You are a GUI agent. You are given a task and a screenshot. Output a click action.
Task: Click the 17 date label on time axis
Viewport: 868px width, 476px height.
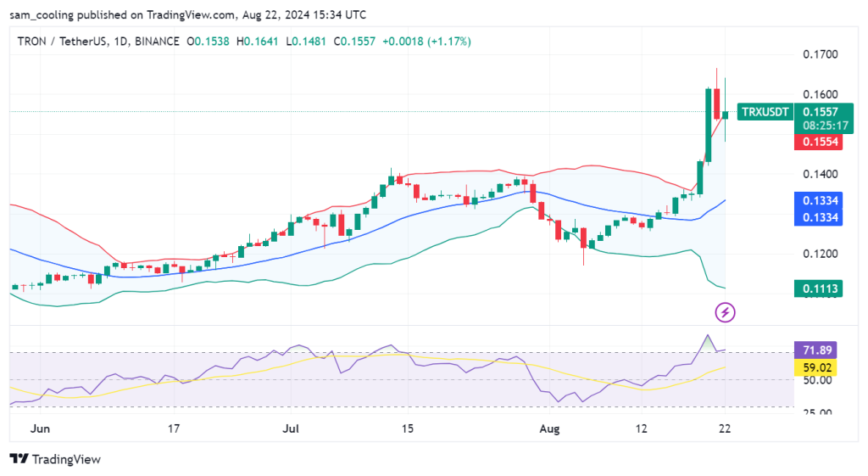click(x=174, y=428)
